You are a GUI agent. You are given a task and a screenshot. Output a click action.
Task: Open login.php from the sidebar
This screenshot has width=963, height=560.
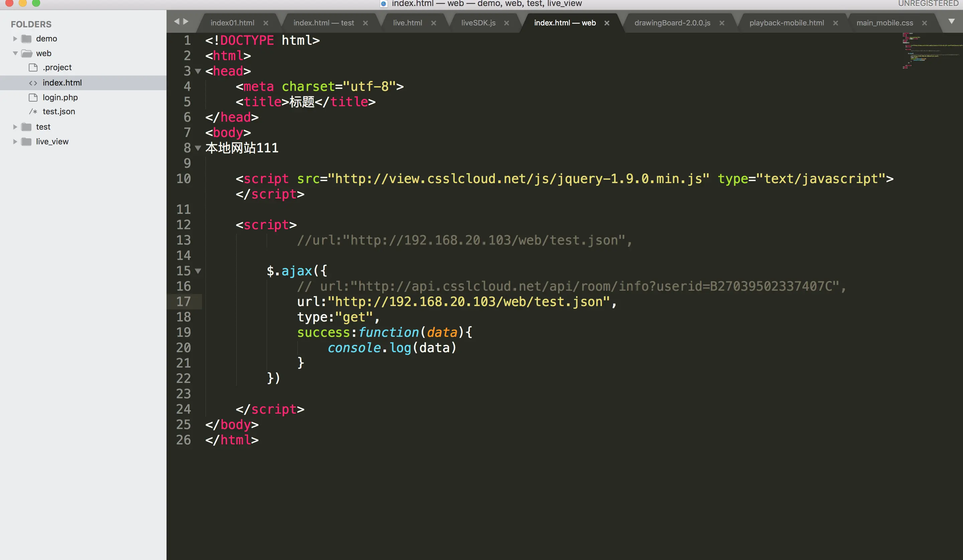[x=60, y=98]
